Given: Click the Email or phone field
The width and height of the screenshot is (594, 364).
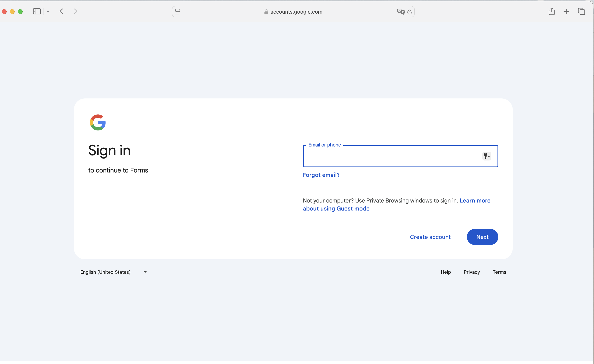Looking at the screenshot, I should [x=391, y=156].
